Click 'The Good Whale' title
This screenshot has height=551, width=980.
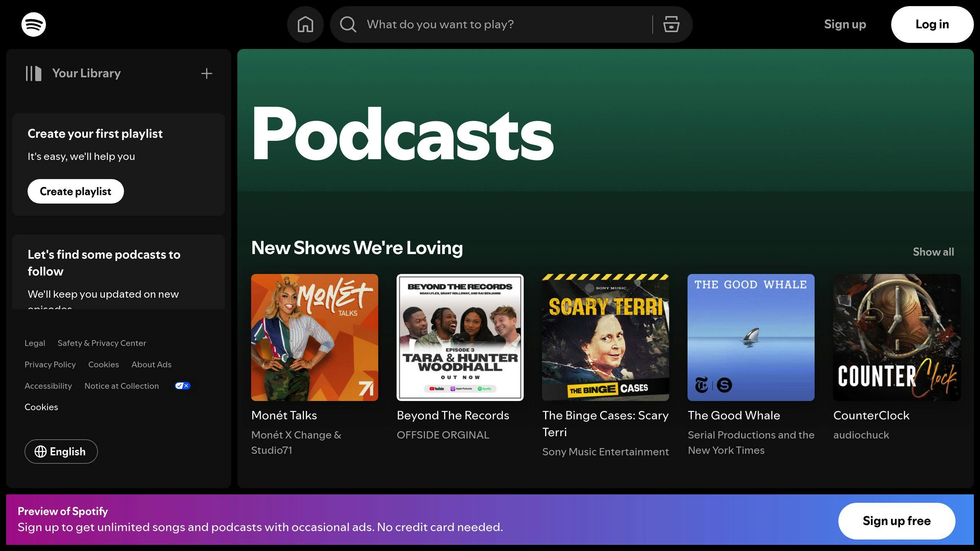click(734, 416)
